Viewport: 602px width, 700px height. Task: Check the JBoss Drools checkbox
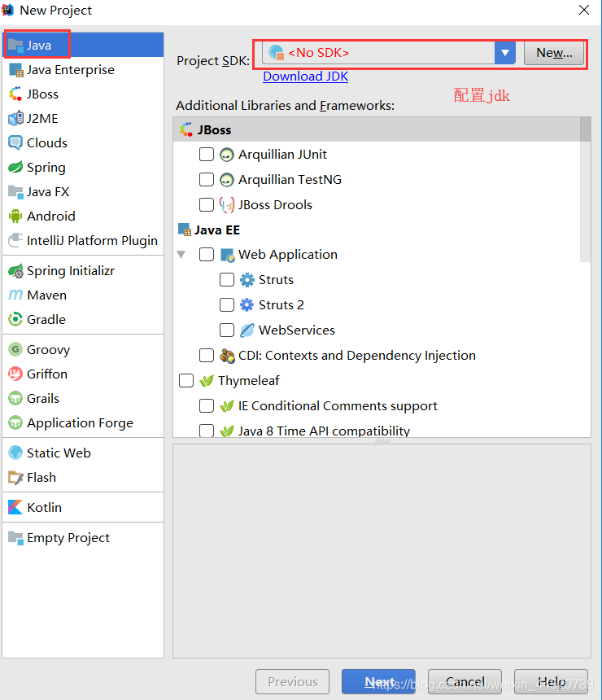206,205
